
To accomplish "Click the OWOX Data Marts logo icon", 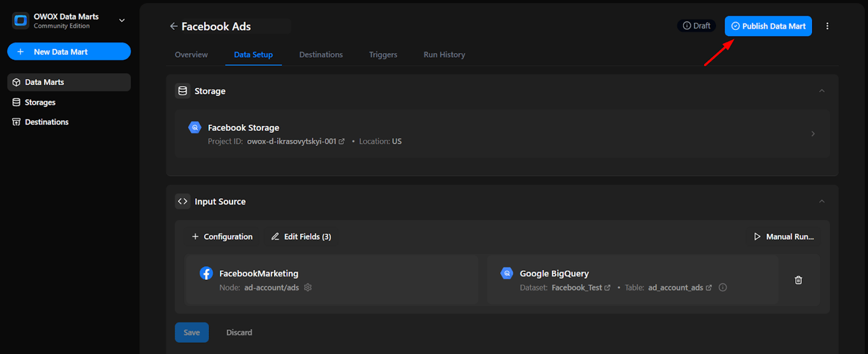I will pos(20,20).
